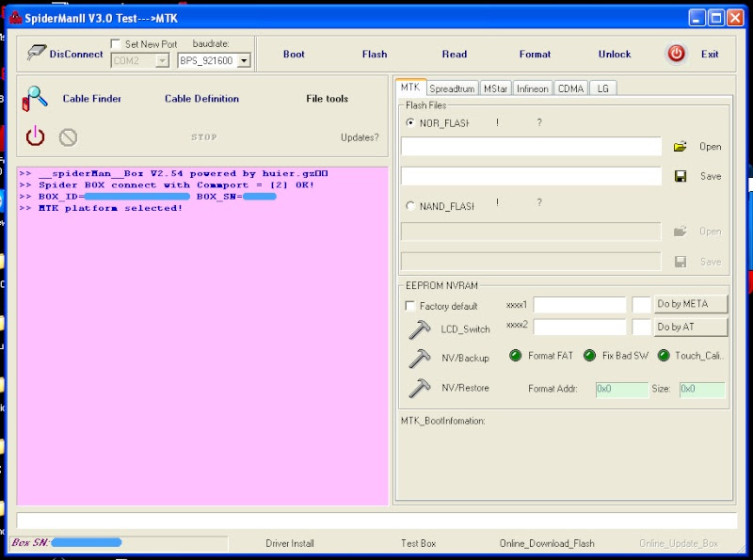Click Driver Install in bottom bar
753x560 pixels.
[x=290, y=543]
